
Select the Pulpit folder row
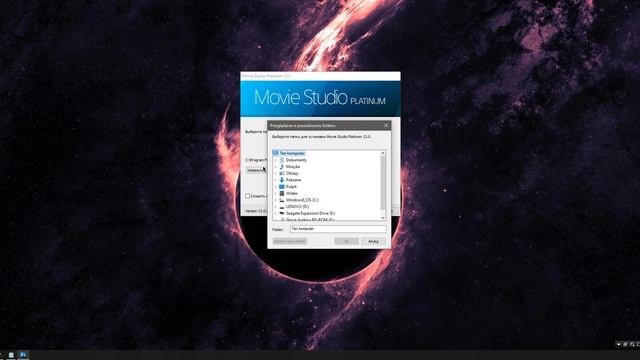click(291, 187)
